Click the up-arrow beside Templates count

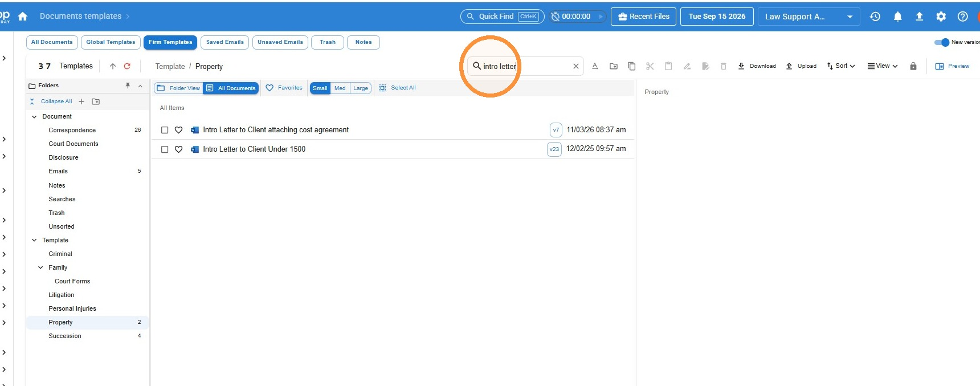coord(113,66)
